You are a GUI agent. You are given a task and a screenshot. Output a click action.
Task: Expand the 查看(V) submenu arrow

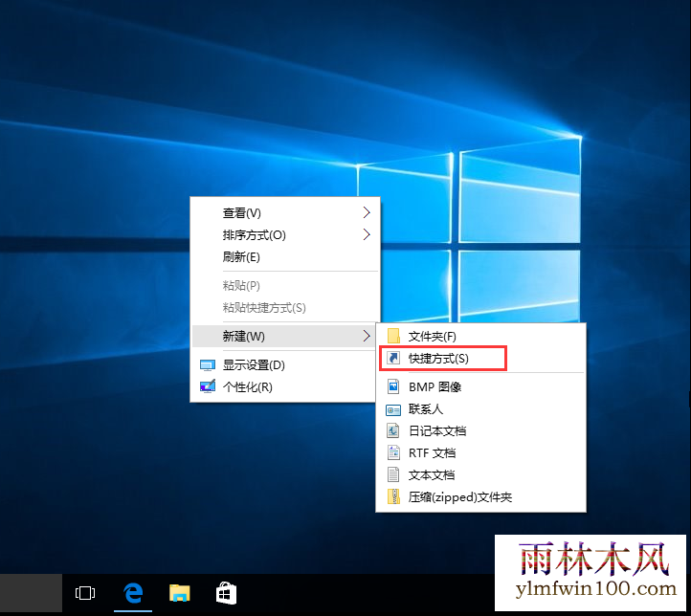(367, 212)
